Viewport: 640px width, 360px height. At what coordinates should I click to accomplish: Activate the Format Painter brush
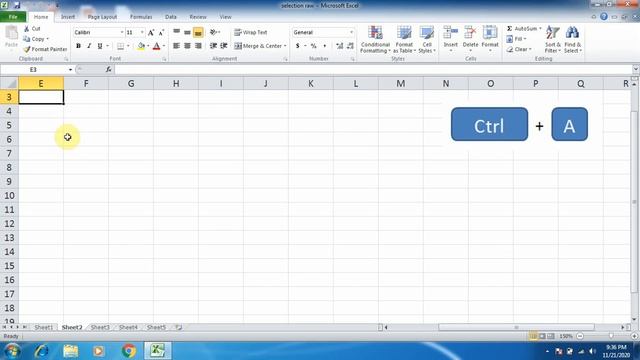(x=45, y=49)
